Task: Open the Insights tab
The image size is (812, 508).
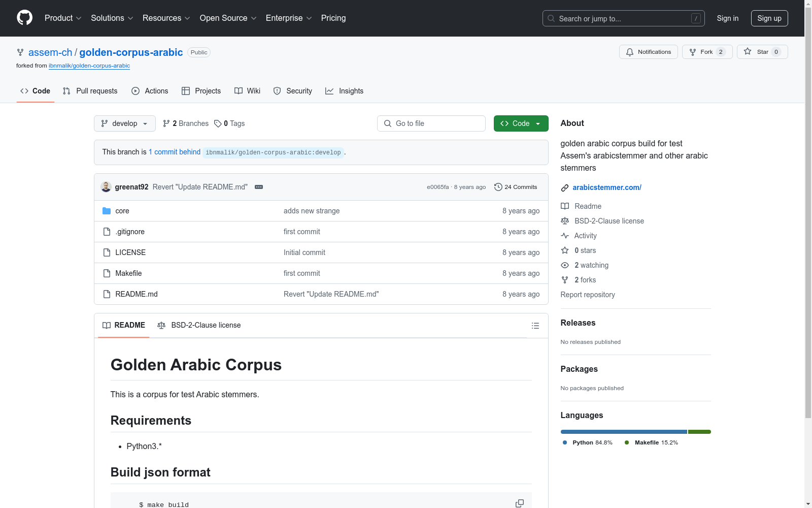Action: coord(345,91)
